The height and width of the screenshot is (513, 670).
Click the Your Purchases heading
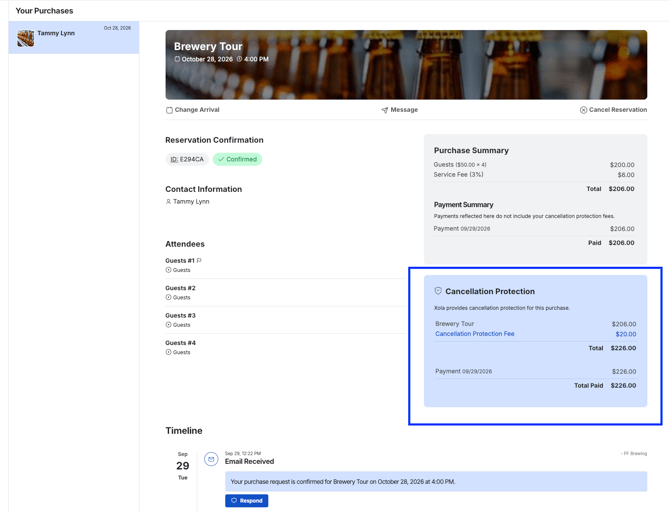pos(44,11)
